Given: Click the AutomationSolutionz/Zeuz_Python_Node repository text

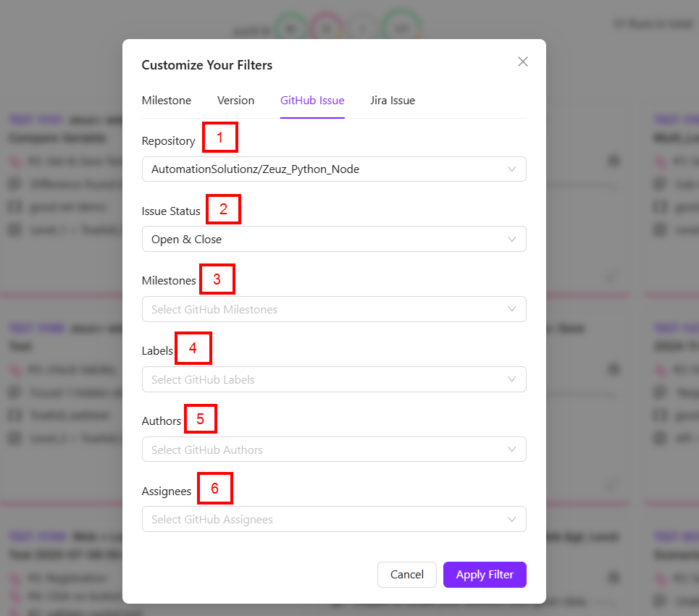Looking at the screenshot, I should coord(255,169).
